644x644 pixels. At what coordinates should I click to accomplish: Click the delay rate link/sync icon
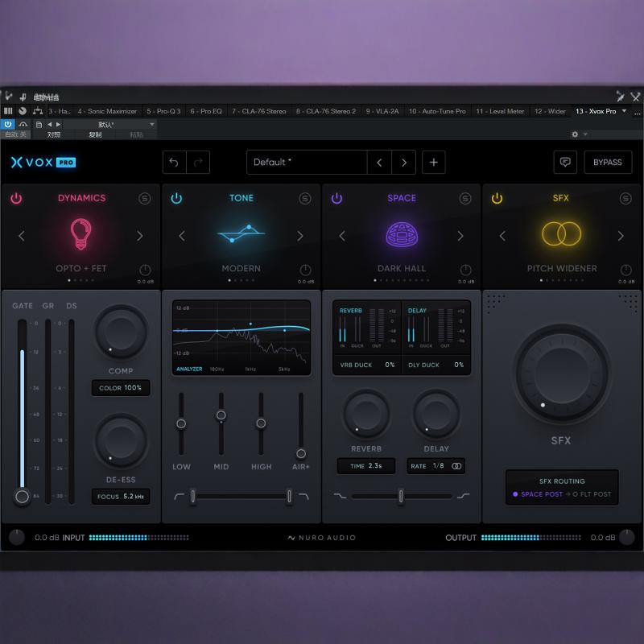(x=456, y=466)
